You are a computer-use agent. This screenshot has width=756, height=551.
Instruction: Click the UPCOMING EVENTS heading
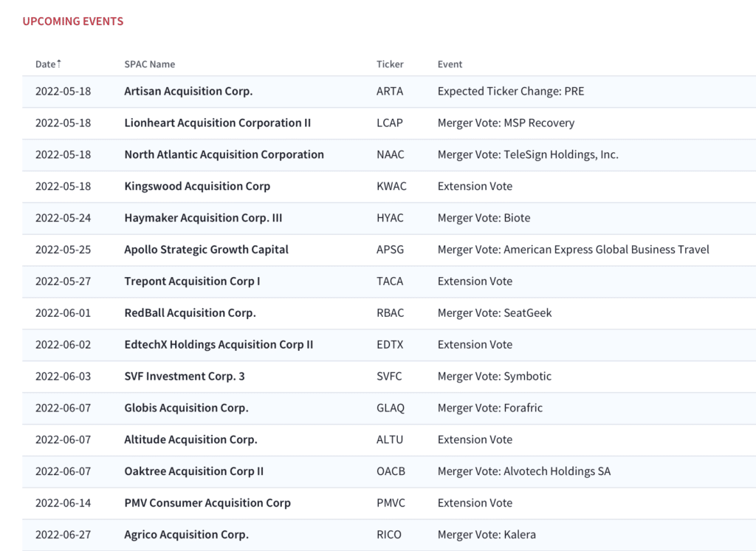click(x=73, y=21)
